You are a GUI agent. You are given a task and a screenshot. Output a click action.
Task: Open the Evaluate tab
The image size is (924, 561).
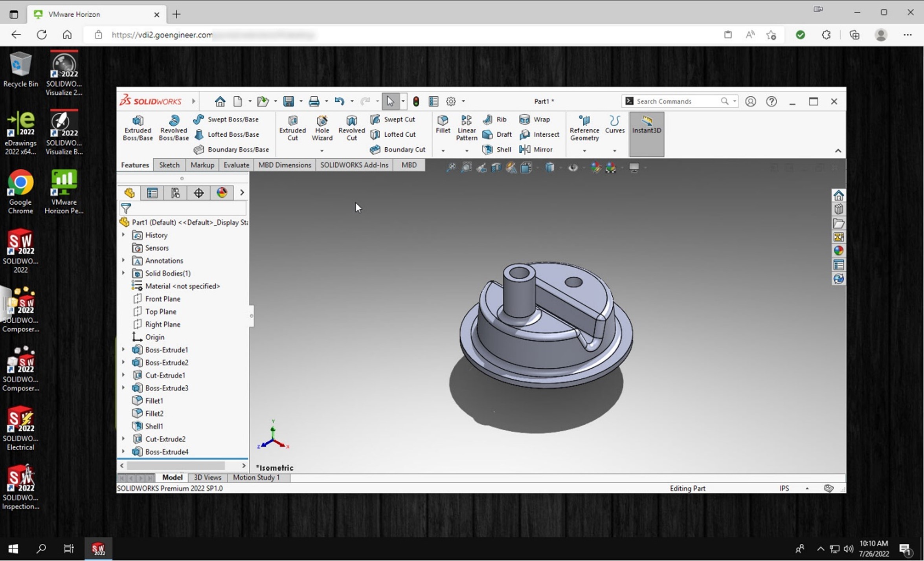(236, 165)
